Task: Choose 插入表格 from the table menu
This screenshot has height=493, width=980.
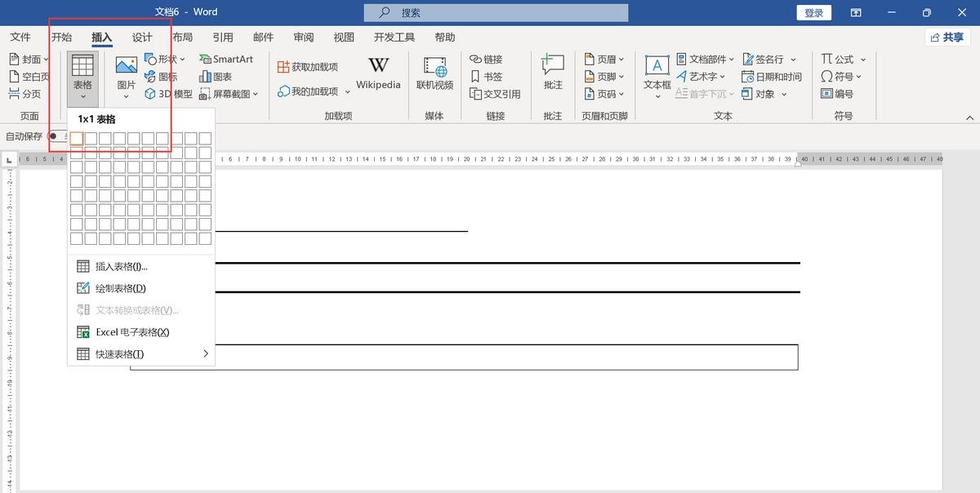Action: coord(121,266)
